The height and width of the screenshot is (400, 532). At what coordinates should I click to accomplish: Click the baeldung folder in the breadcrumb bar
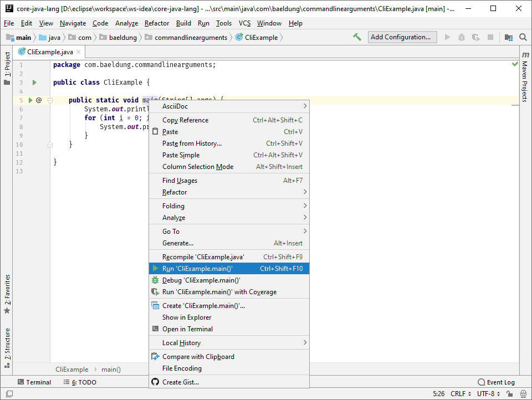pyautogui.click(x=123, y=37)
